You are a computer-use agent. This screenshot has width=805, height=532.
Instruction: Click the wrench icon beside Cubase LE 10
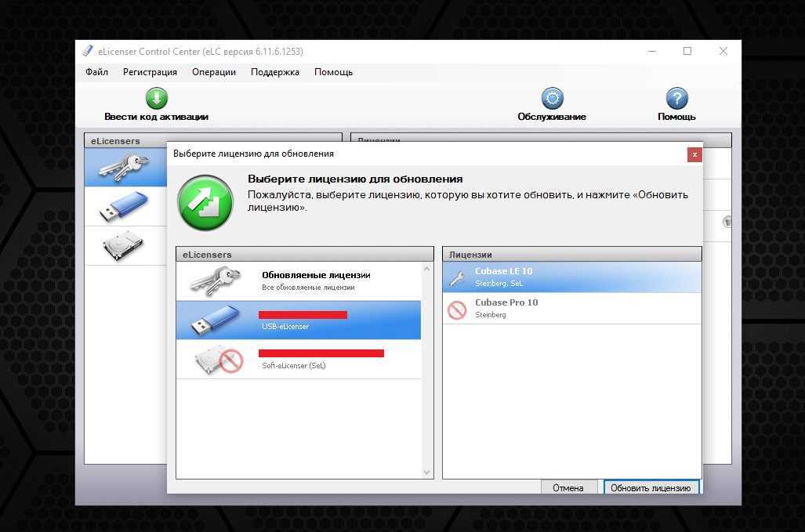coord(456,277)
